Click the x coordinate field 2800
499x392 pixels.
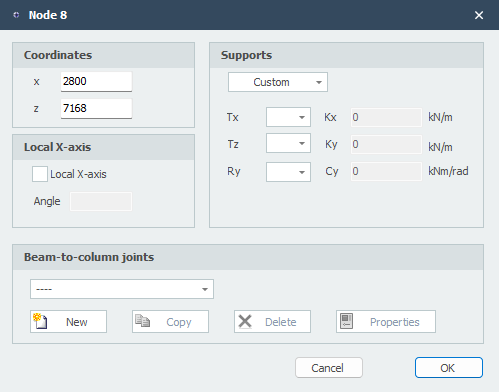pyautogui.click(x=96, y=81)
